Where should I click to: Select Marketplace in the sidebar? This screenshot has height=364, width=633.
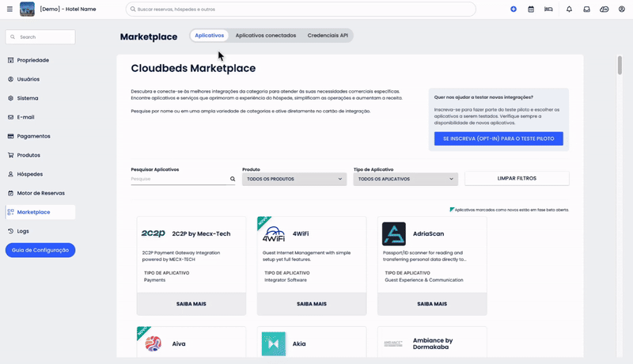pyautogui.click(x=40, y=212)
